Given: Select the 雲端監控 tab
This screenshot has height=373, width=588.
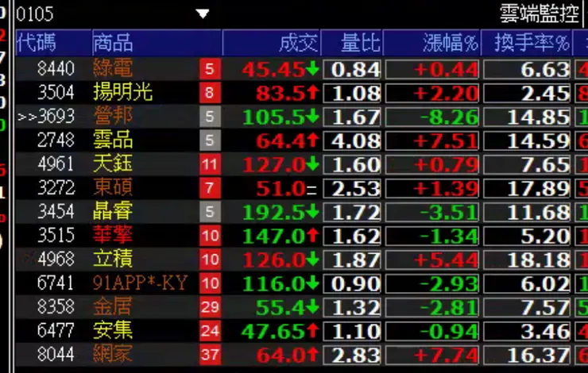Looking at the screenshot, I should [540, 14].
